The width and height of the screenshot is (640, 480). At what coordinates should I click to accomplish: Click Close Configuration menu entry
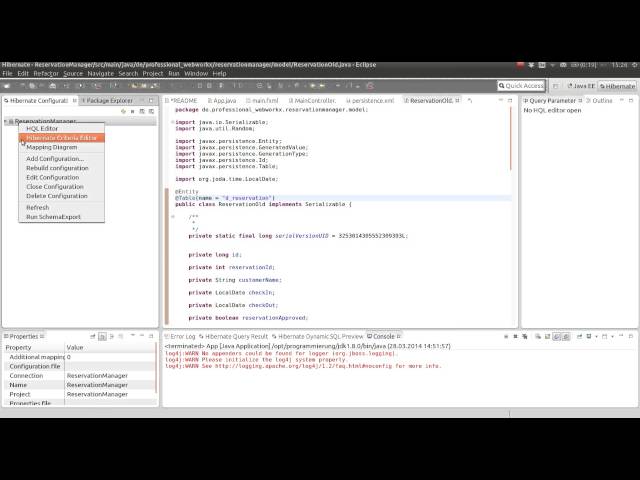(55, 187)
